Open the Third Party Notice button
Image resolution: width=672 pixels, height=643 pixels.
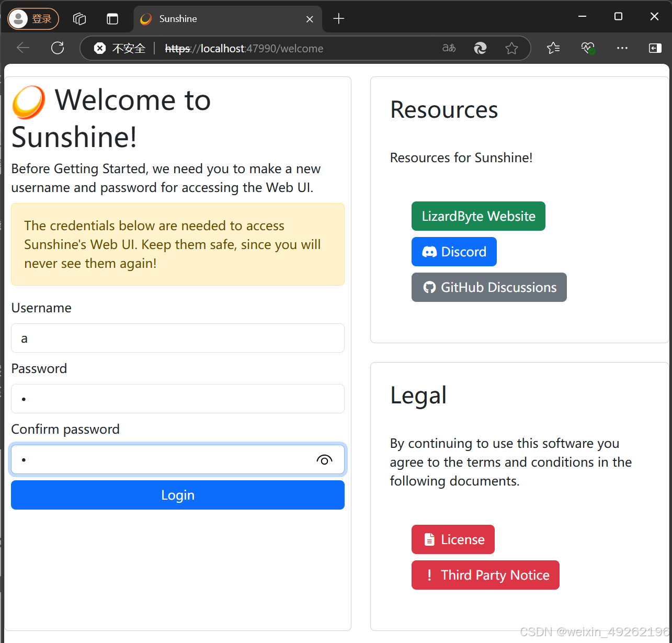tap(485, 575)
